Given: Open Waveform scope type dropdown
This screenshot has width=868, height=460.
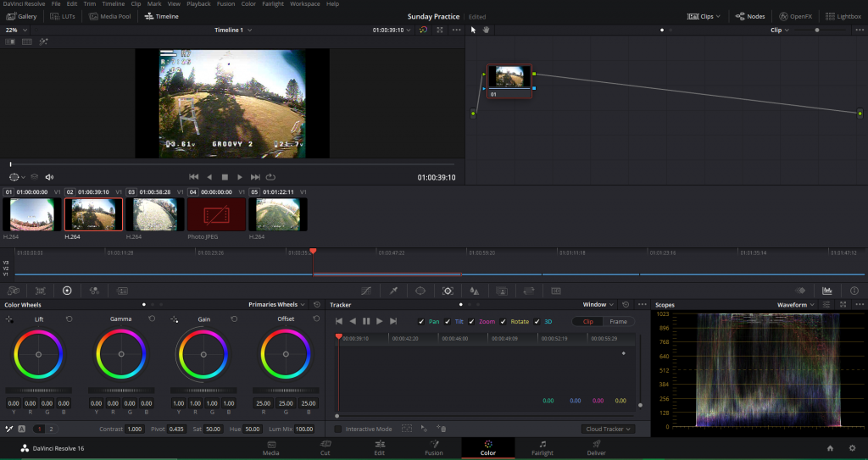Looking at the screenshot, I should [795, 304].
